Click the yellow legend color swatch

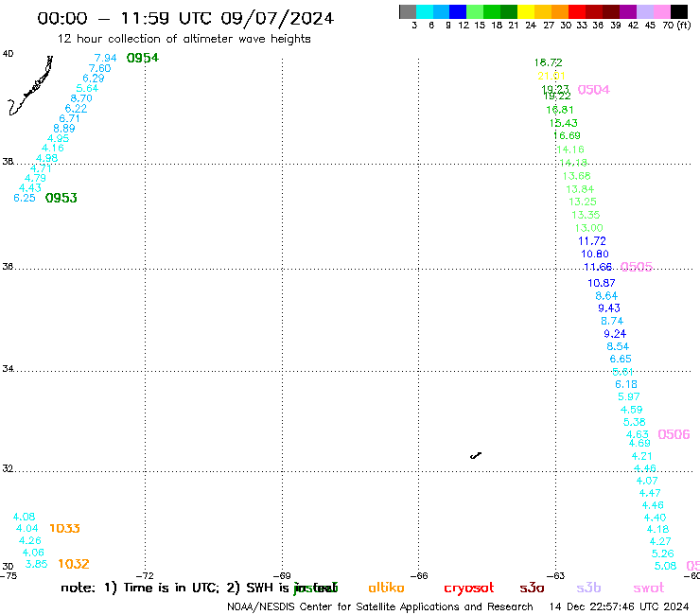(526, 11)
